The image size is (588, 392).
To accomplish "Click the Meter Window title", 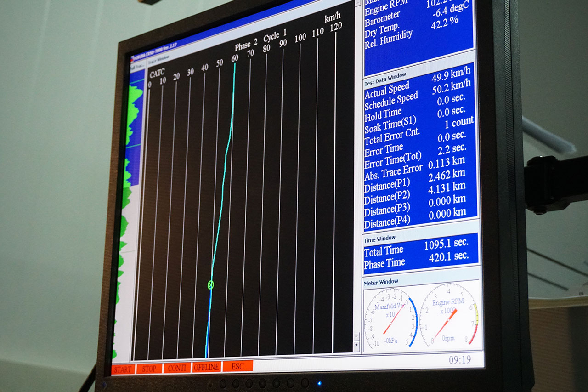I will [x=381, y=282].
